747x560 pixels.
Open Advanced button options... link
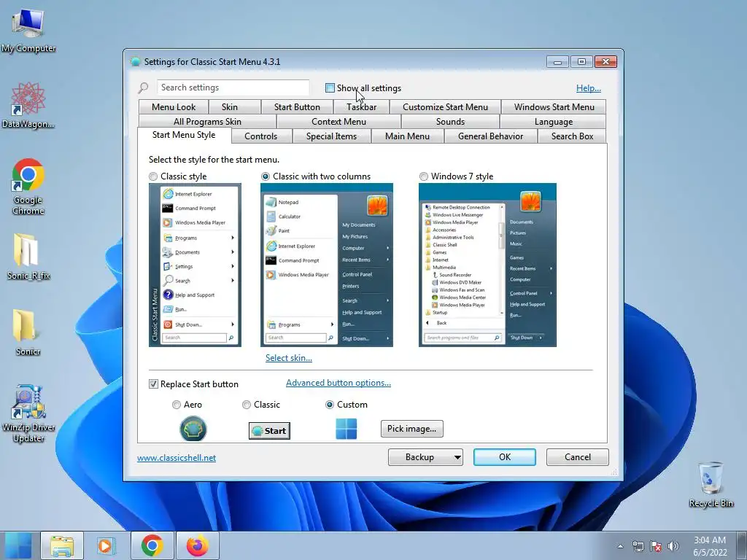[x=338, y=383]
